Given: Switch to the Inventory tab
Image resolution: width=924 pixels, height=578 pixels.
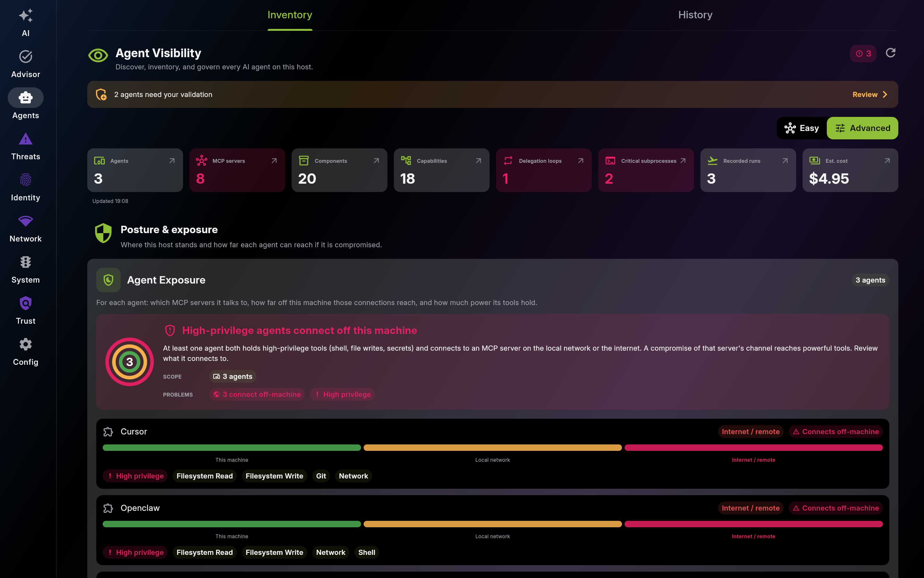Looking at the screenshot, I should (x=290, y=15).
